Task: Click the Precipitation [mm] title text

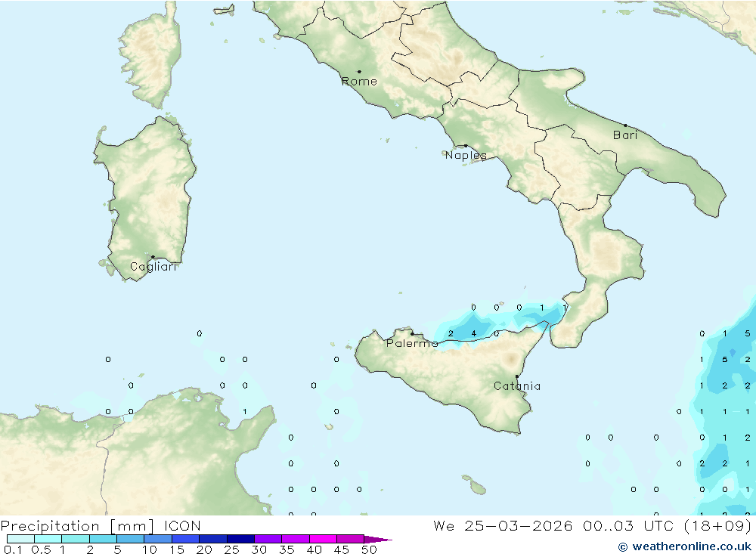Action: pos(77,526)
